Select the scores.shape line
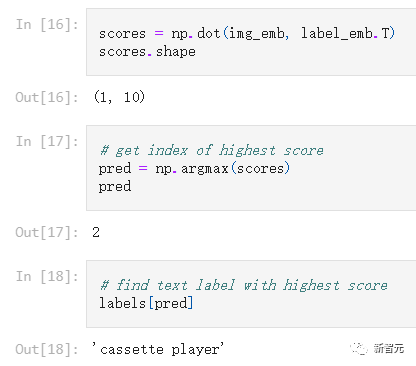 pos(147,52)
